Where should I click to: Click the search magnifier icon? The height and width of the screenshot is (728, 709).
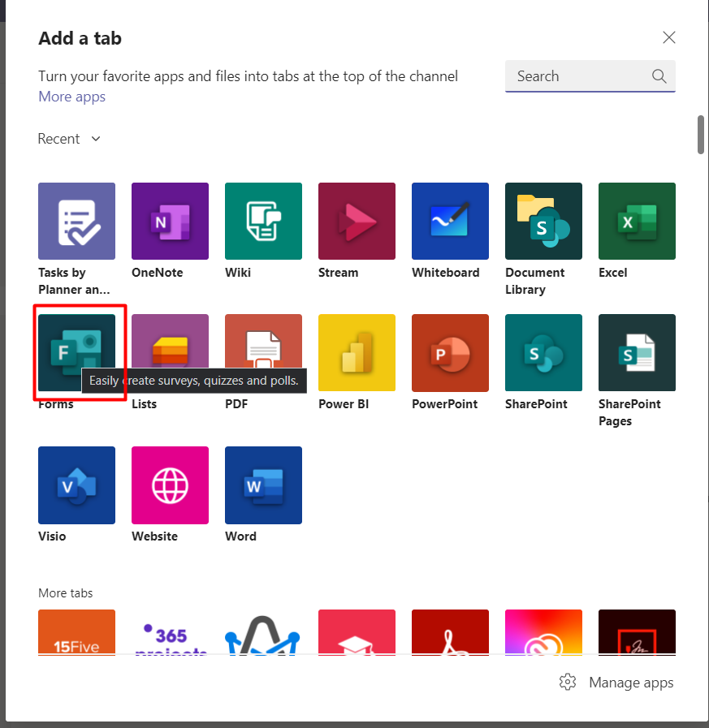click(x=659, y=76)
